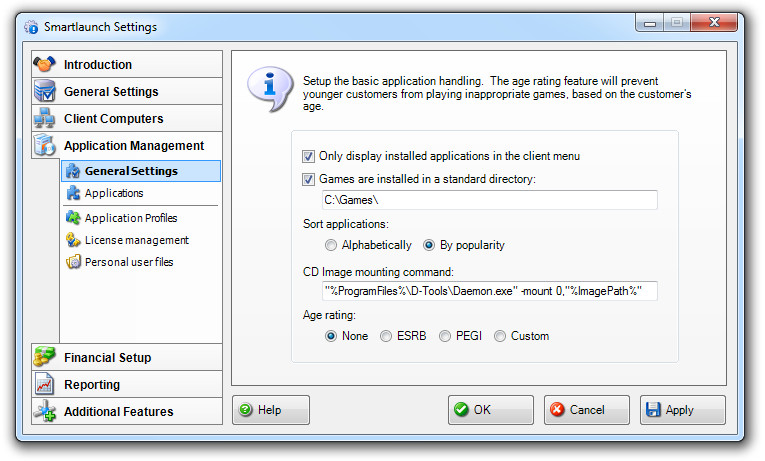Click the License management keys icon
Screen dimensions: 765x461
[x=73, y=240]
